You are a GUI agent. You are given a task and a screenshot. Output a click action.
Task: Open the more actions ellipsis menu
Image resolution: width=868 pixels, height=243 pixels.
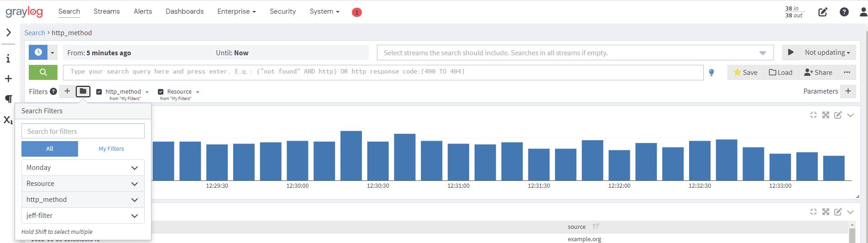pyautogui.click(x=847, y=72)
